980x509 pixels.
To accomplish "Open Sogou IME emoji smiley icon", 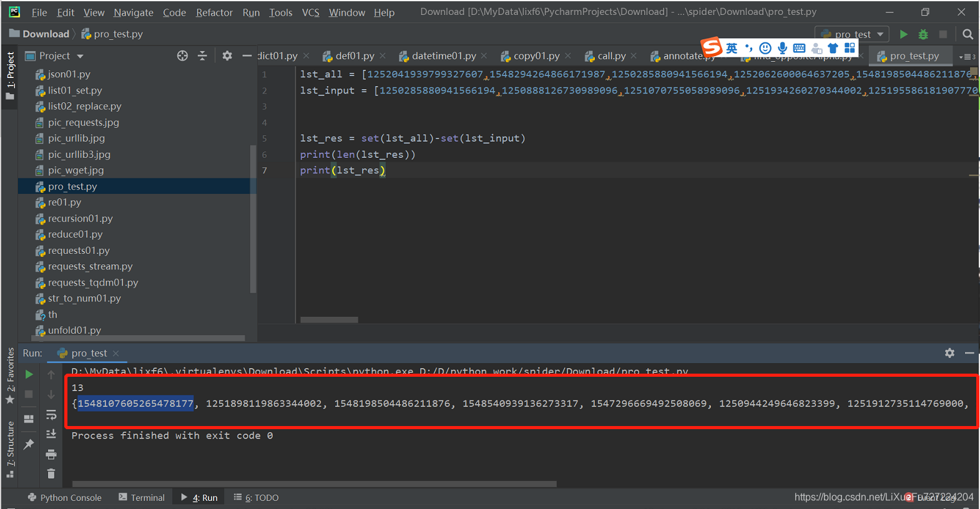I will 765,48.
